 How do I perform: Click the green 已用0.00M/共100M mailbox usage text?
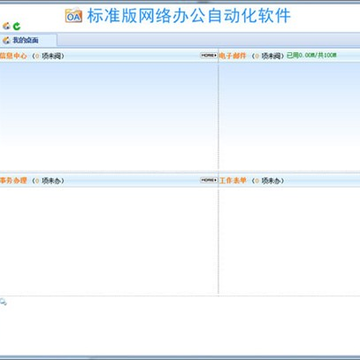pos(312,55)
